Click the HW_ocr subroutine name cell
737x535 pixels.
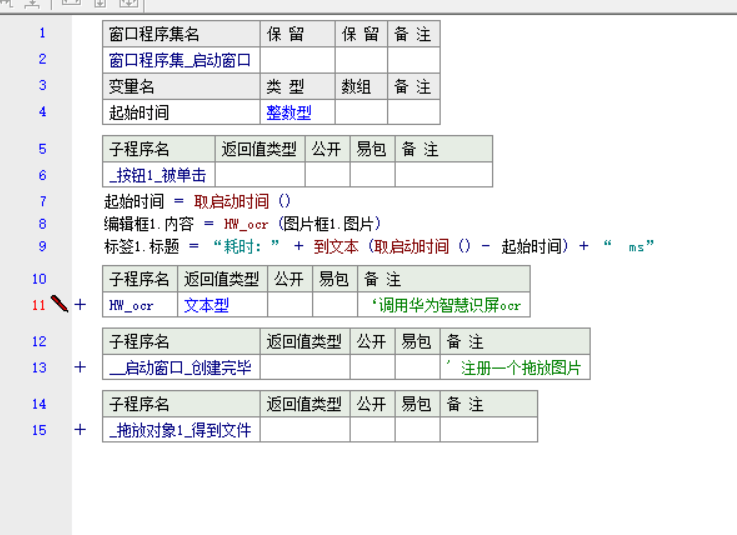point(140,306)
